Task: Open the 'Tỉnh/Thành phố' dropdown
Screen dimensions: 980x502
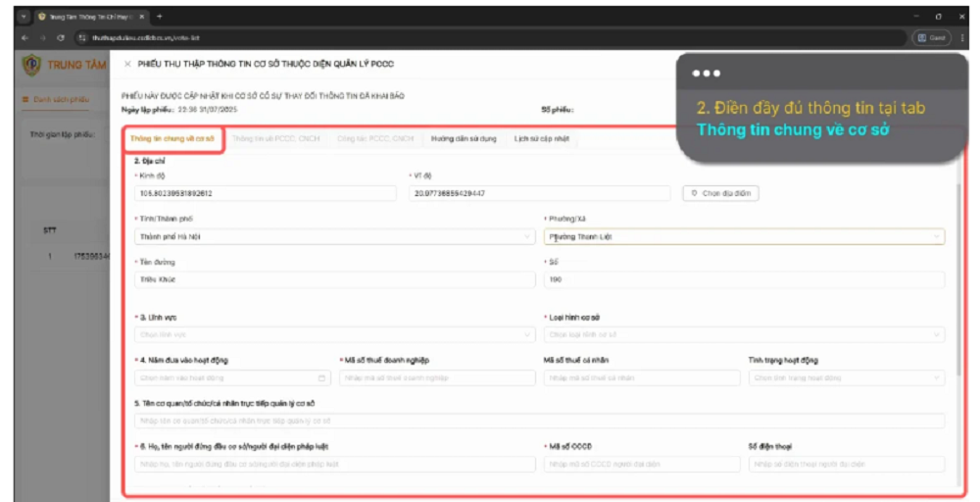Action: (334, 236)
